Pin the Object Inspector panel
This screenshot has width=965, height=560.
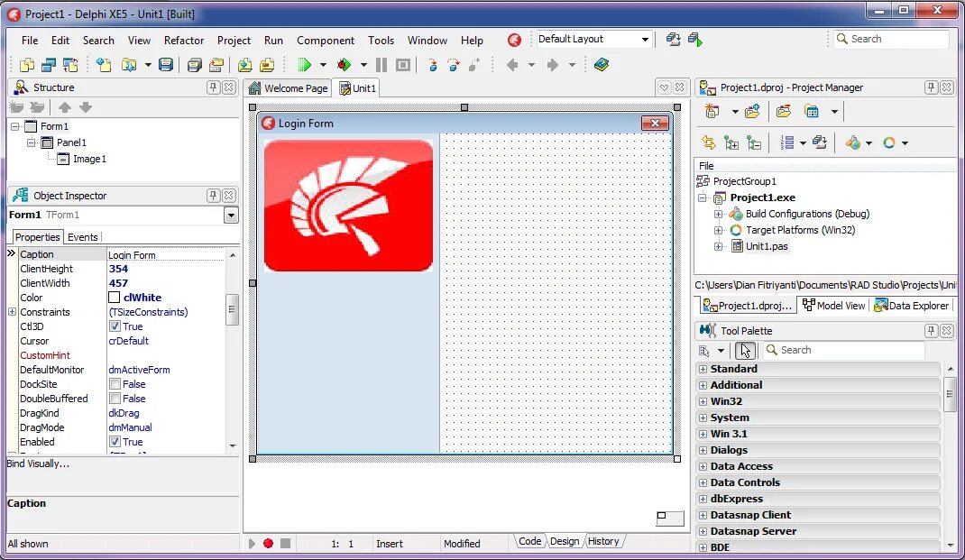[x=213, y=196]
